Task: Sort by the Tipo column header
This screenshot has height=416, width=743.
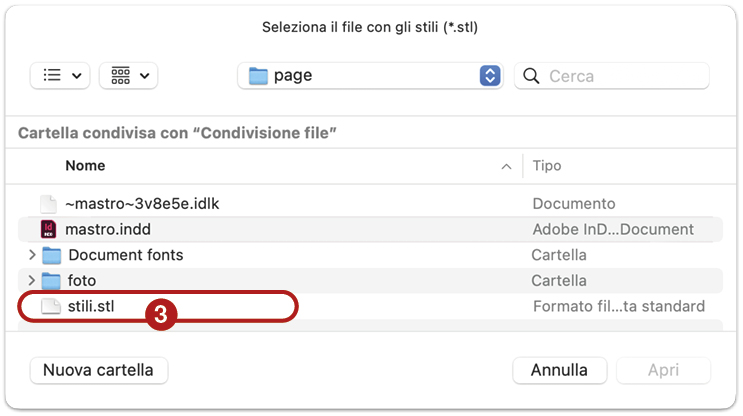Action: coord(547,166)
